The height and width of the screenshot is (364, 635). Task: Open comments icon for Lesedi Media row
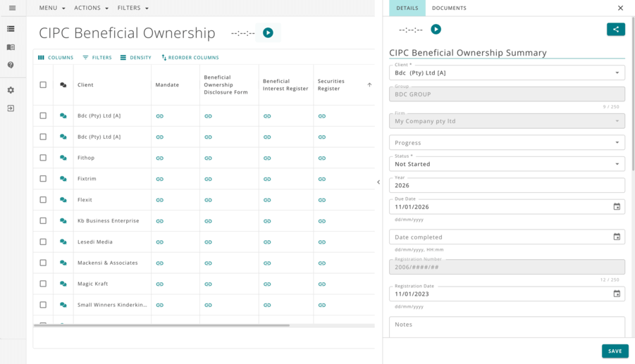63,242
